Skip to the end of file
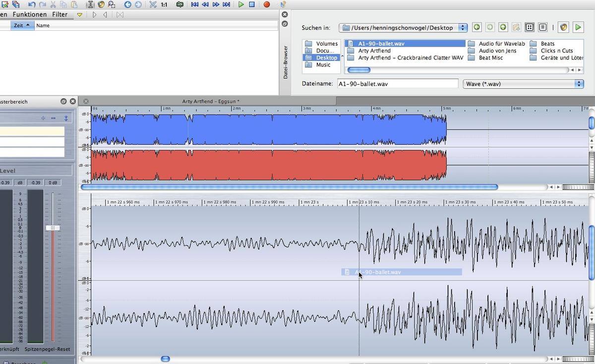This screenshot has width=595, height=364. click(x=227, y=4)
